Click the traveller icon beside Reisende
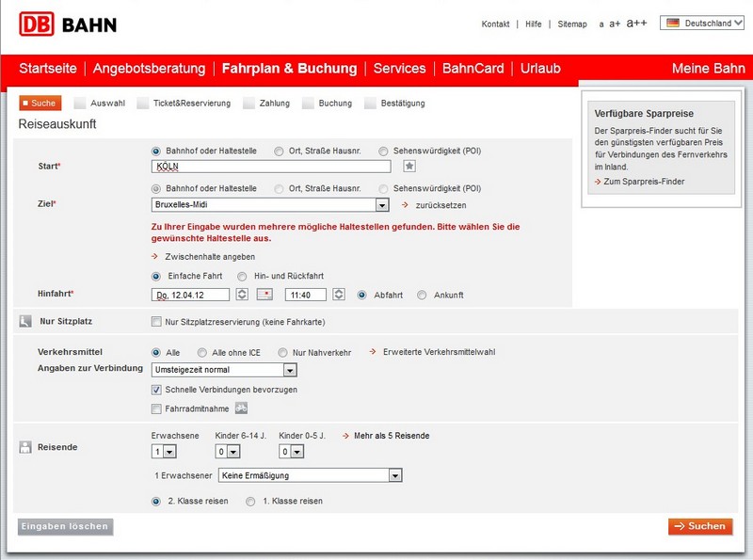Viewport: 753px width, 560px height. point(25,447)
